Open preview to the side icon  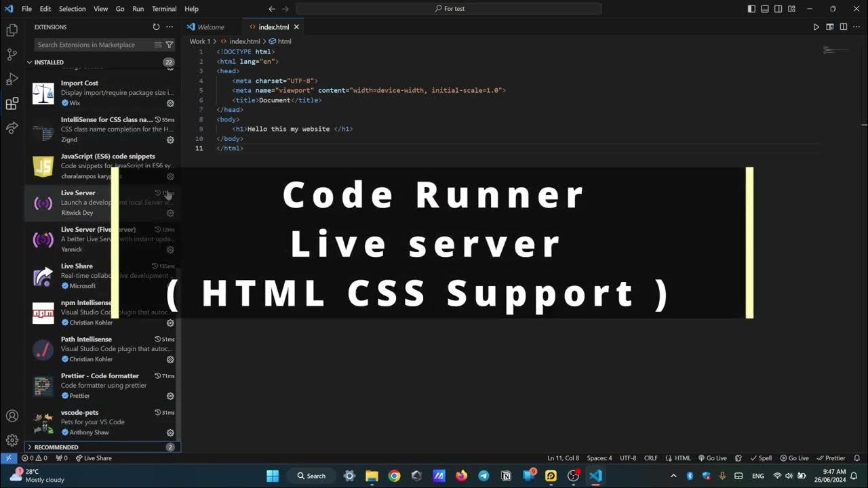[x=829, y=27]
